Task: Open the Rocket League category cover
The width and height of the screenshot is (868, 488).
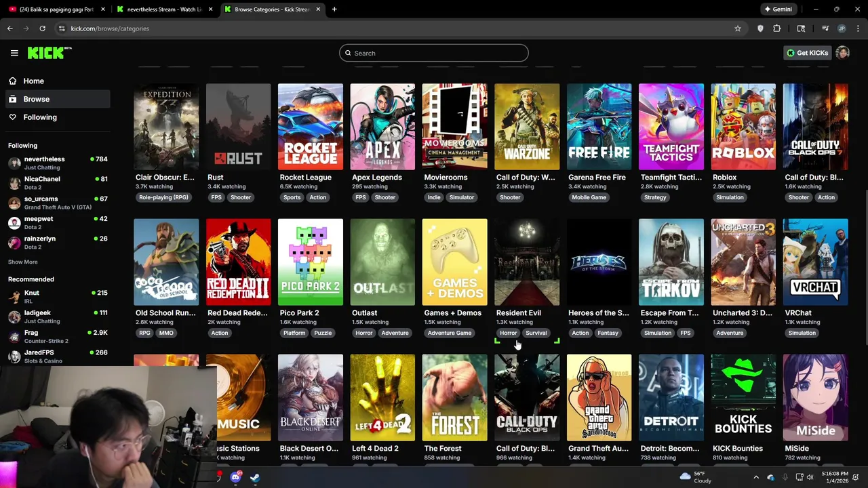Action: [x=311, y=127]
